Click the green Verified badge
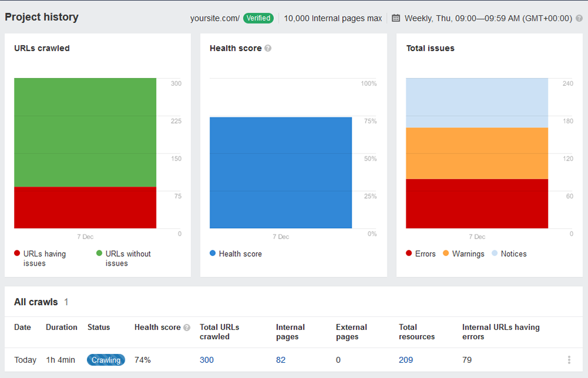This screenshot has width=588, height=378. click(x=258, y=18)
